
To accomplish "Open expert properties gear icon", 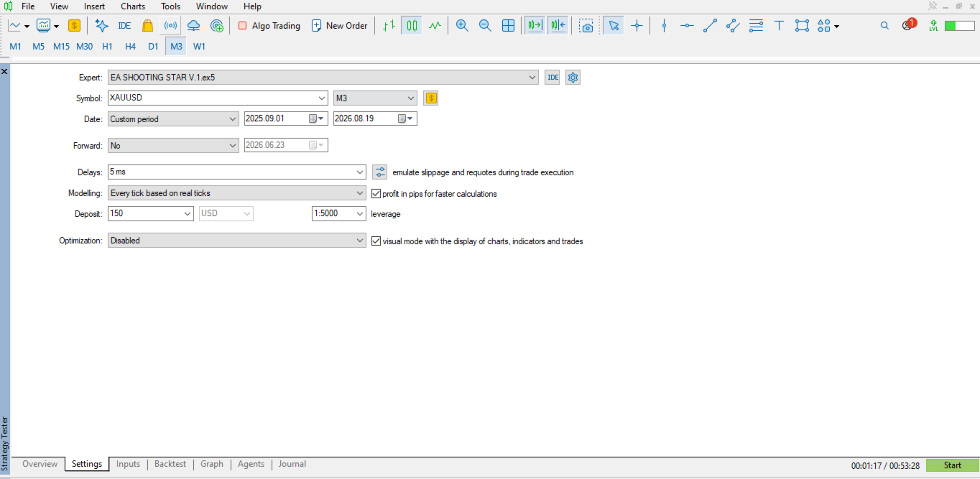I will pyautogui.click(x=573, y=78).
